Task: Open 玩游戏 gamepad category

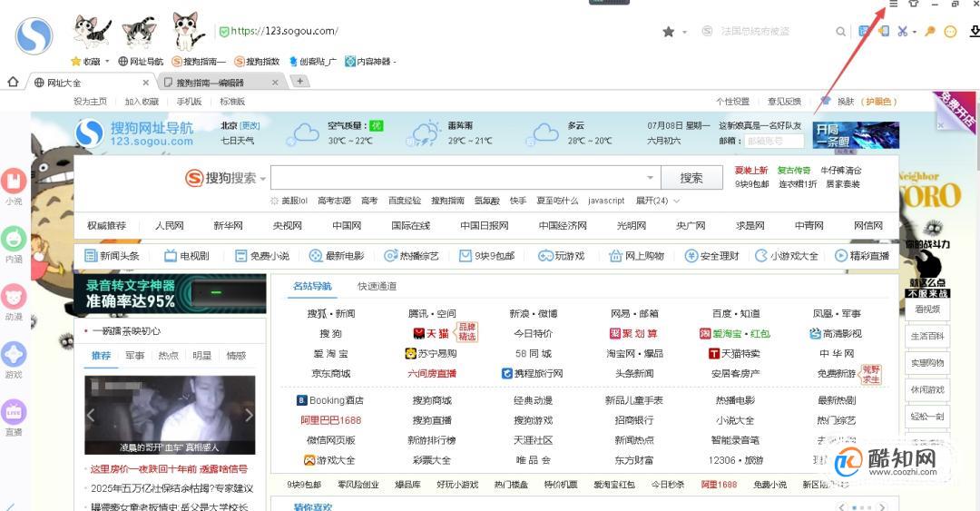Action: pos(562,256)
